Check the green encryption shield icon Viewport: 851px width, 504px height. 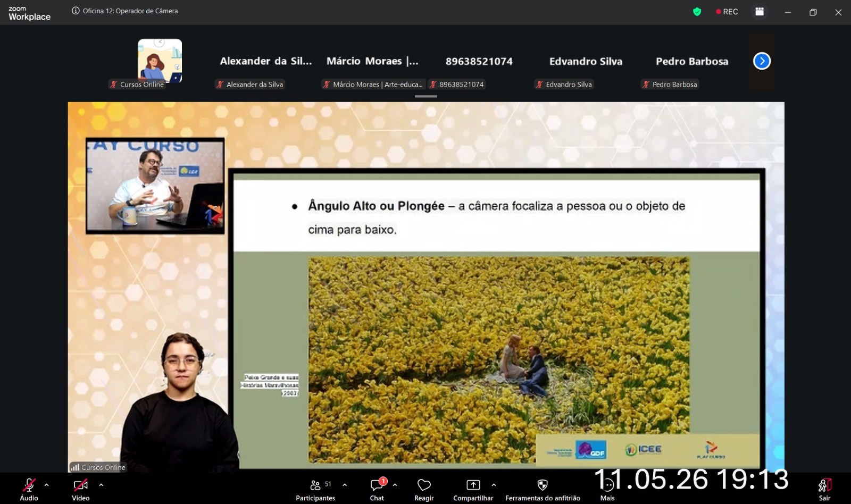(697, 12)
